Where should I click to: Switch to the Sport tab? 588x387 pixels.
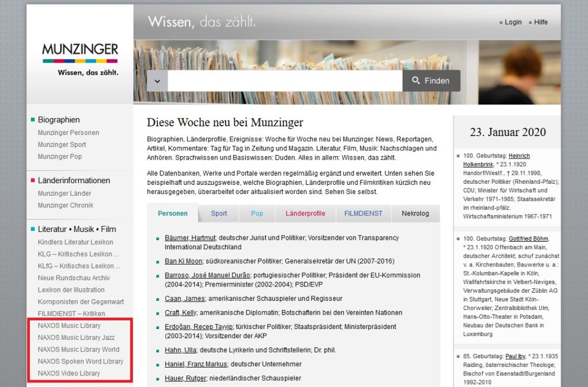[219, 214]
